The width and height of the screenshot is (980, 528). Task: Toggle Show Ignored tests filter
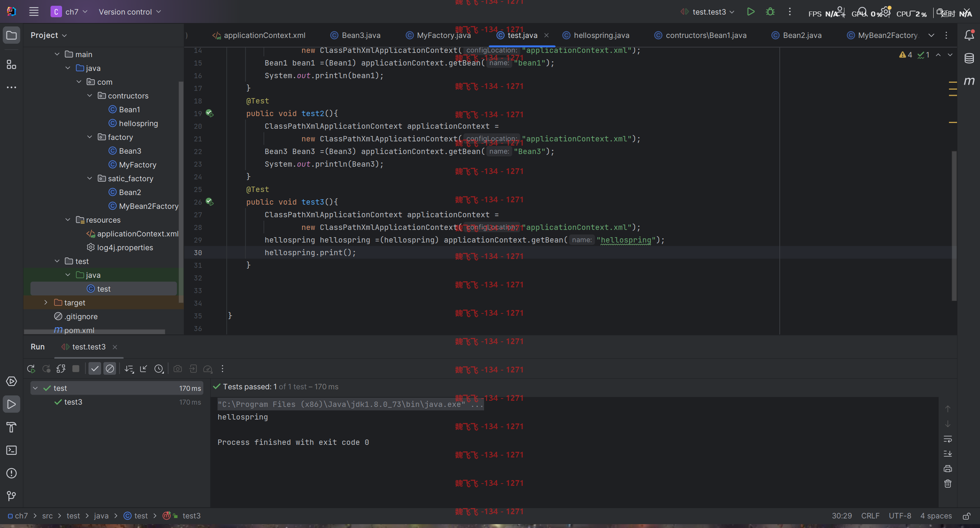coord(110,369)
